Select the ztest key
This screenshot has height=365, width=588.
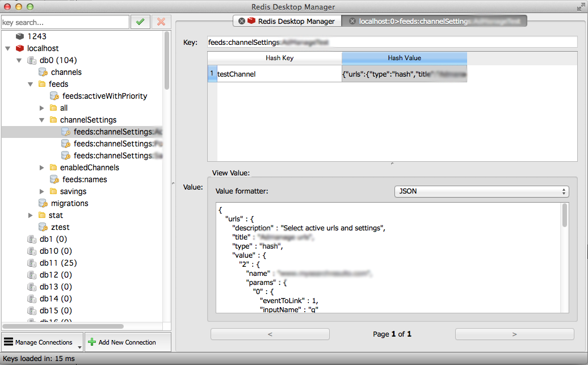tap(60, 227)
